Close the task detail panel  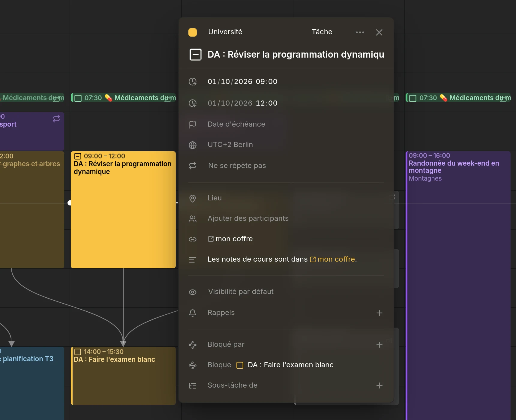pyautogui.click(x=379, y=32)
